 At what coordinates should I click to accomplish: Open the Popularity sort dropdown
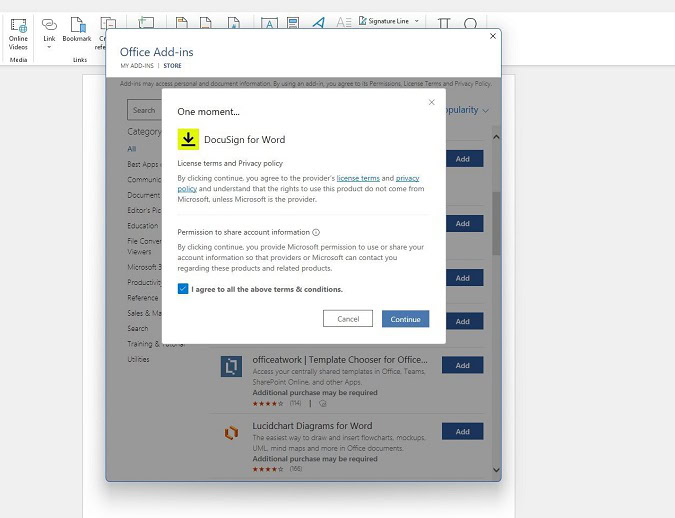pos(467,110)
